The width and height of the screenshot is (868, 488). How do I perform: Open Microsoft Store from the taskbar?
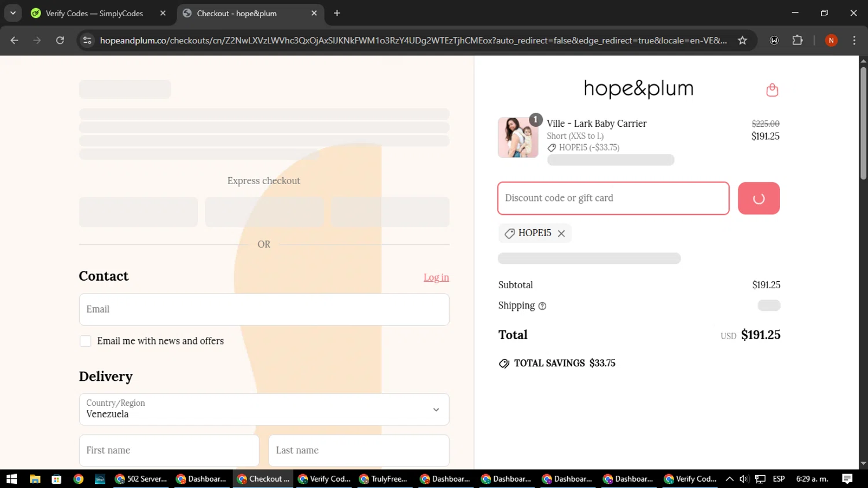[x=56, y=479]
